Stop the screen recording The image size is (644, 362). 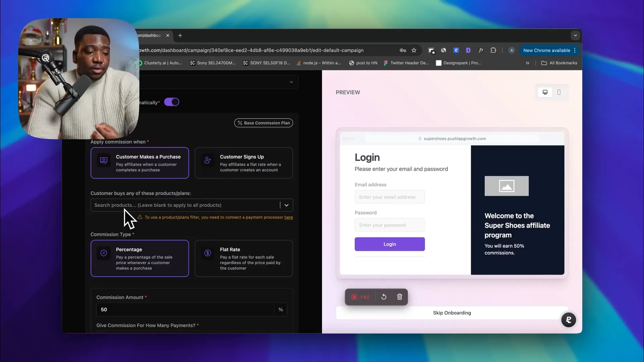pos(354,297)
